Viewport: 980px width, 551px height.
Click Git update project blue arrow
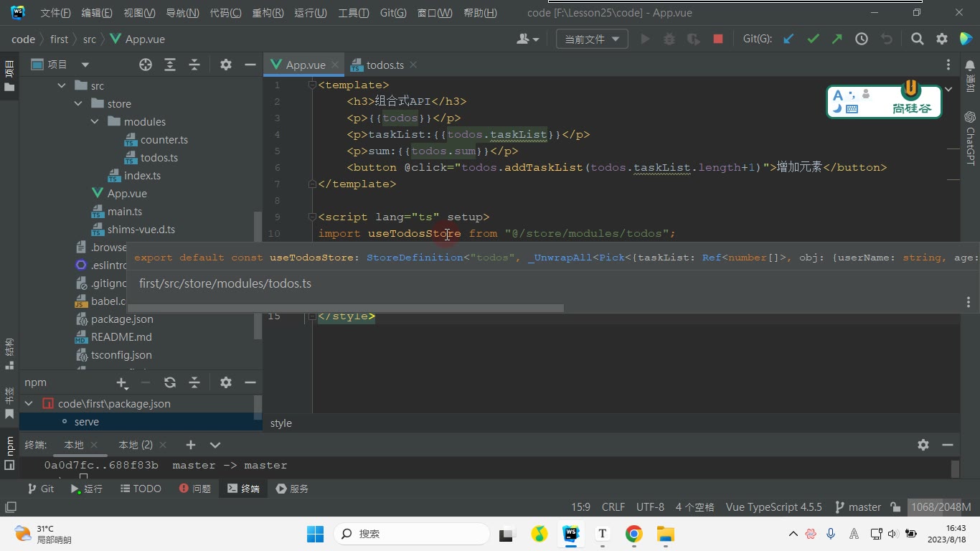click(788, 39)
